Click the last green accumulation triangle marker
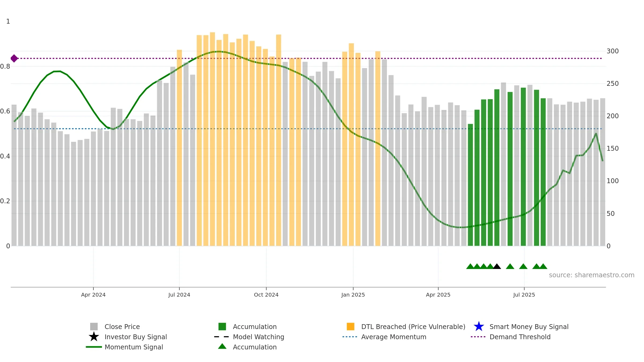 (543, 266)
